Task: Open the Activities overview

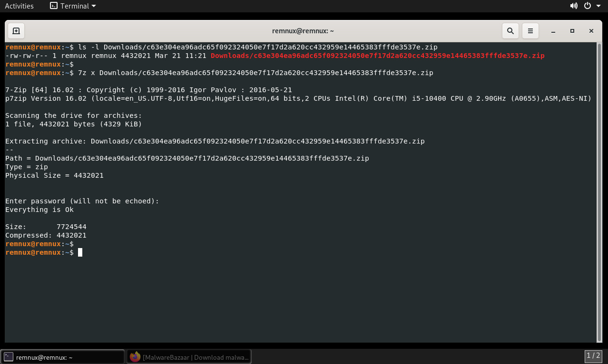Action: point(19,6)
